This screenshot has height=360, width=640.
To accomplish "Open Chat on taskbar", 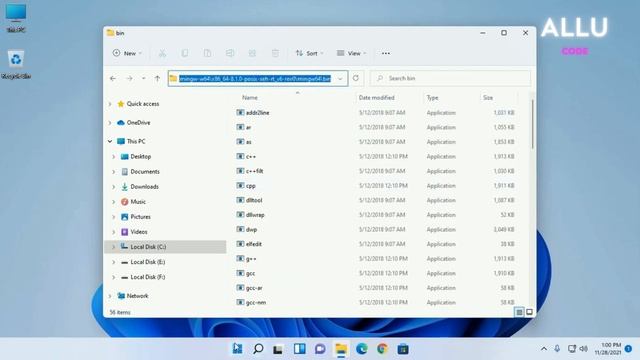I will pos(320,349).
